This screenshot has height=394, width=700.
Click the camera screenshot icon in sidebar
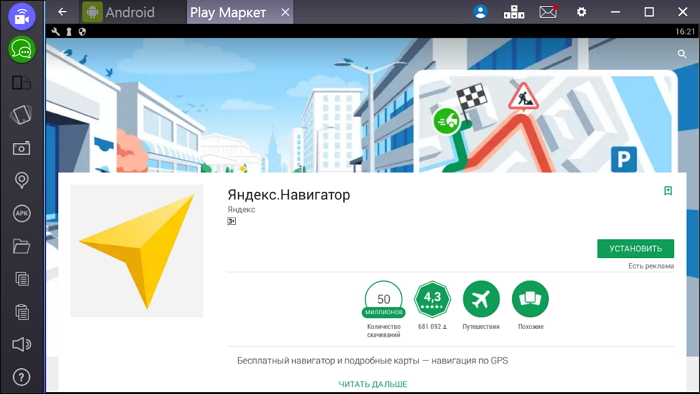[x=21, y=148]
